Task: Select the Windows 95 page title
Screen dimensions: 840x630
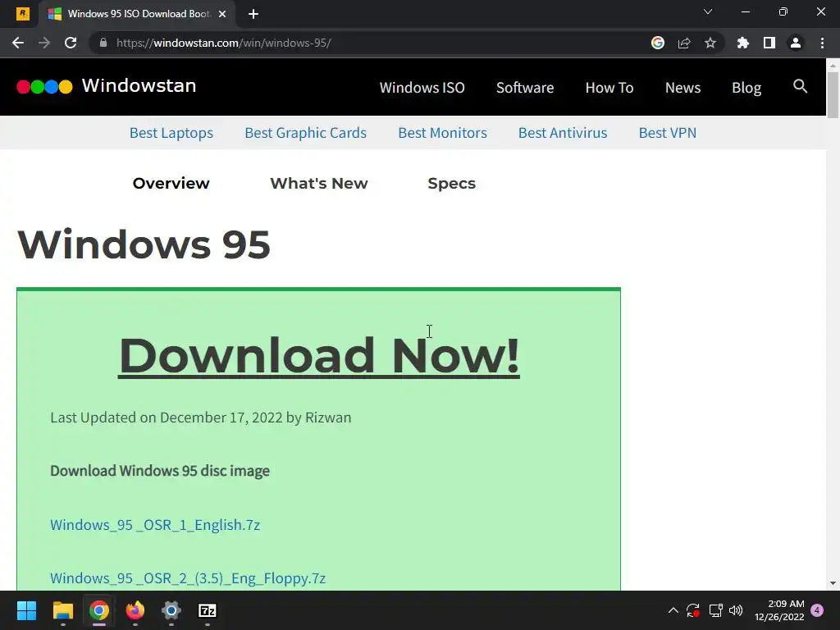Action: [144, 244]
